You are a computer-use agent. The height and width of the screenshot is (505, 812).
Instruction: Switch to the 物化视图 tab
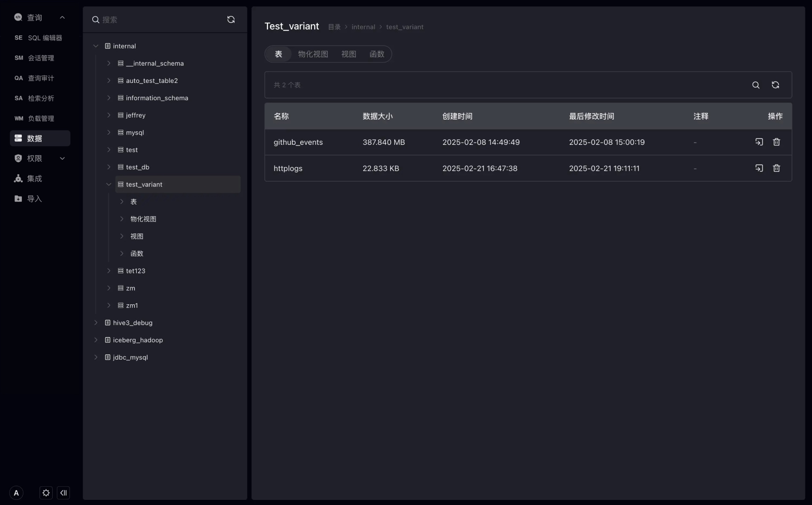313,54
